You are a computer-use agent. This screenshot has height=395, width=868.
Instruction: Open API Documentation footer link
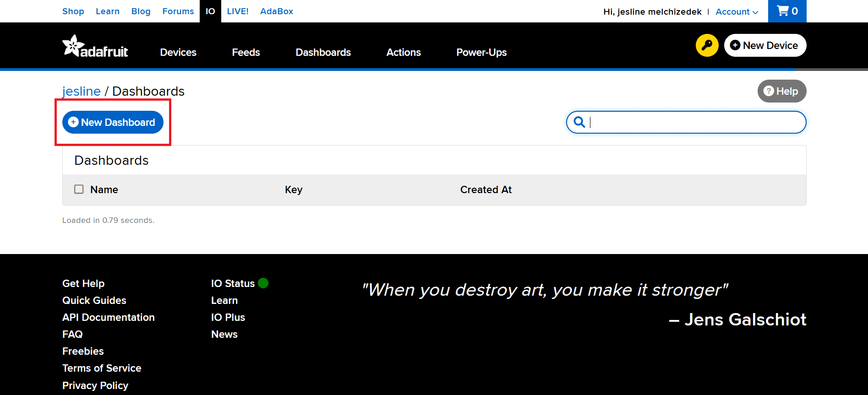tap(109, 317)
